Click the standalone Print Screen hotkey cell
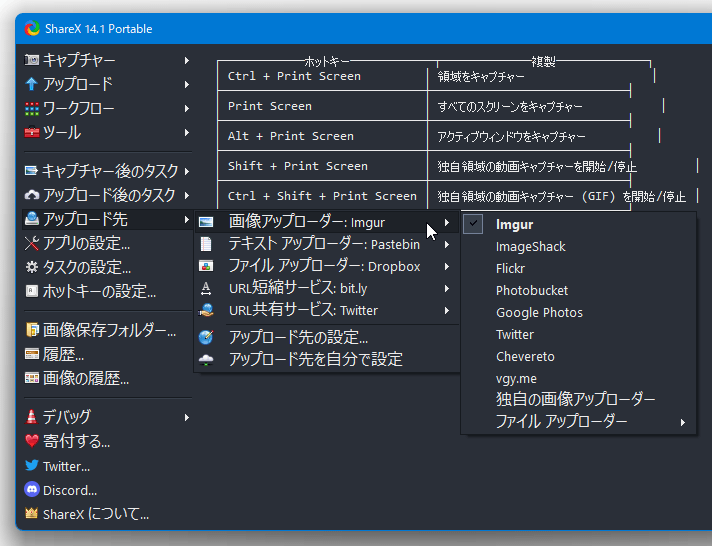Image resolution: width=712 pixels, height=546 pixels. tap(322, 106)
